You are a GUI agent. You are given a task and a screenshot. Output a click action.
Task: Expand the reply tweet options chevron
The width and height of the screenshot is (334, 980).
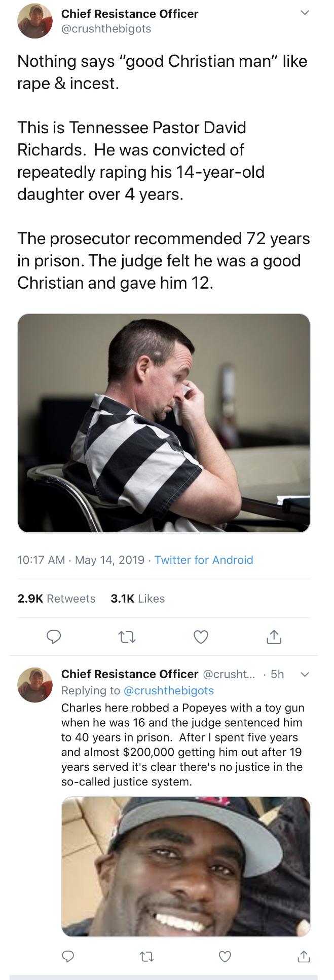(x=305, y=674)
